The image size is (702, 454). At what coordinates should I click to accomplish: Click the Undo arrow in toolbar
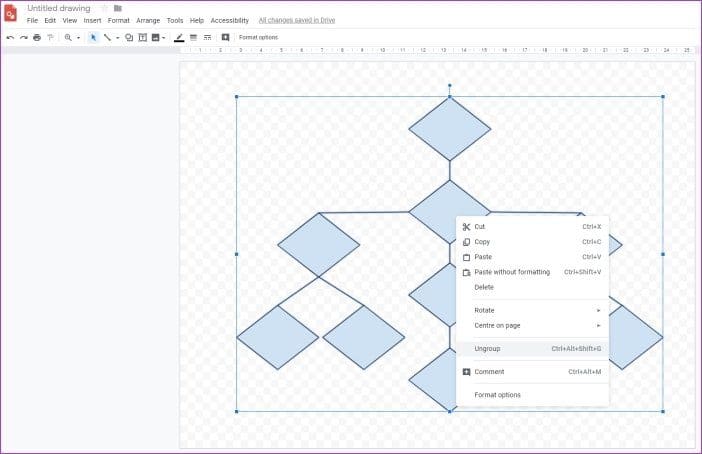pyautogui.click(x=10, y=38)
